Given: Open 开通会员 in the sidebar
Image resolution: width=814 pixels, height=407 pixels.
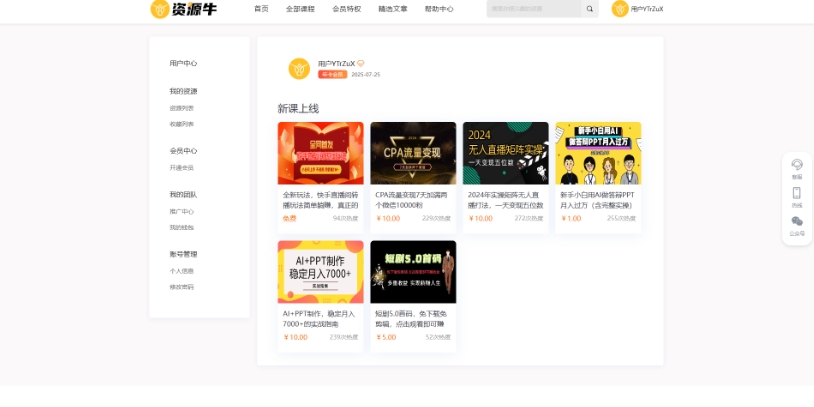Looking at the screenshot, I should coord(182,168).
